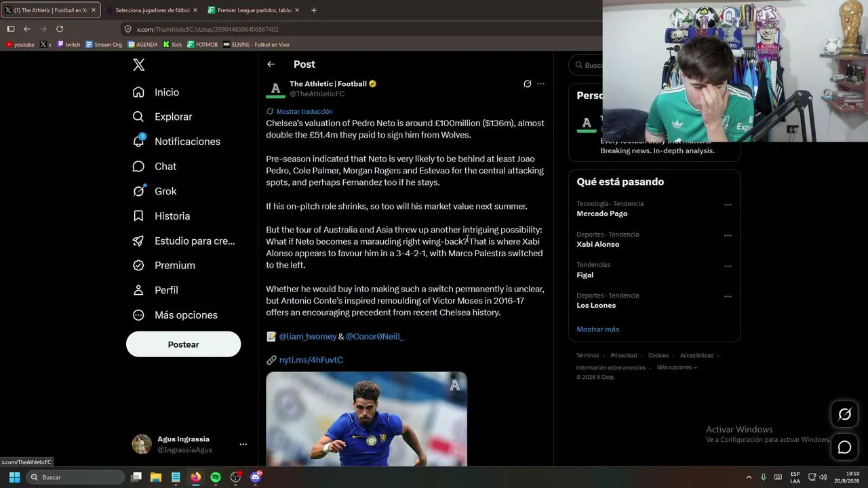Close the The Athletic browser tab
This screenshot has height=488, width=868.
(93, 10)
